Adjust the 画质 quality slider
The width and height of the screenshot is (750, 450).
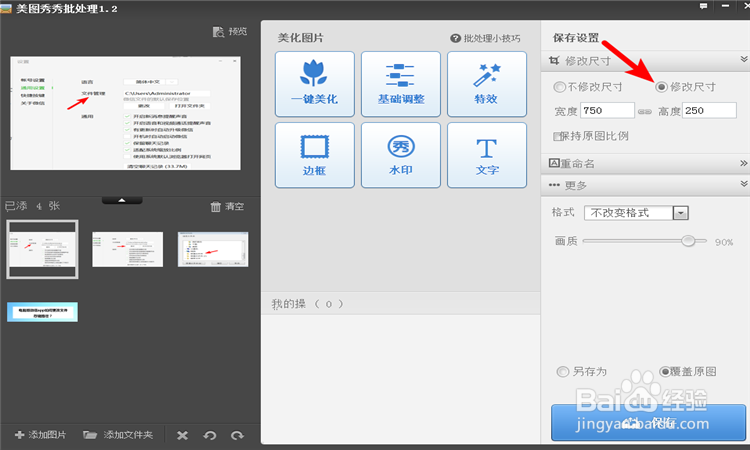tap(688, 241)
